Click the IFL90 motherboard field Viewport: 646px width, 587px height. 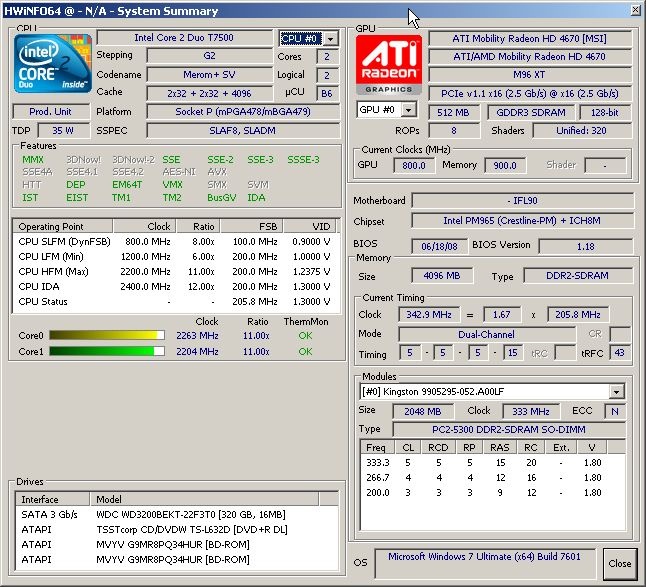(x=522, y=201)
